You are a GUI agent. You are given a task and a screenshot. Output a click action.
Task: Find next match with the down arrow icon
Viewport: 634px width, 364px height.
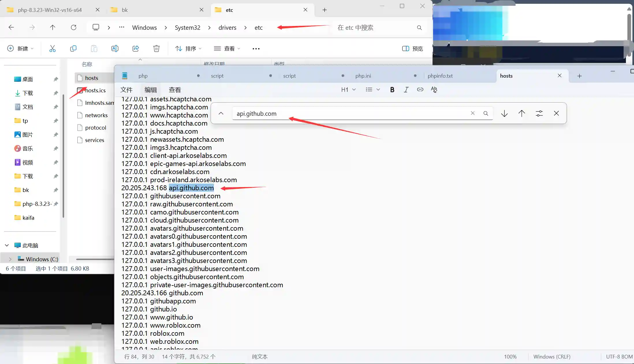504,113
